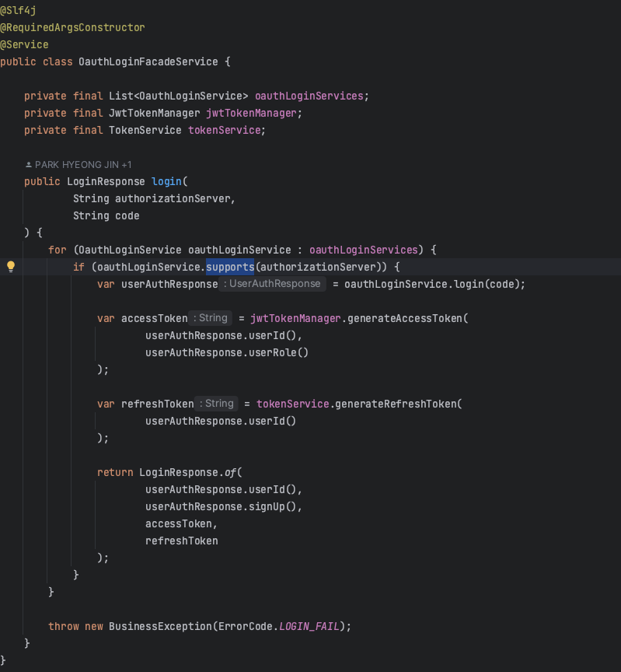The height and width of the screenshot is (672, 621).
Task: Click the 'String code' parameter
Action: click(x=106, y=216)
